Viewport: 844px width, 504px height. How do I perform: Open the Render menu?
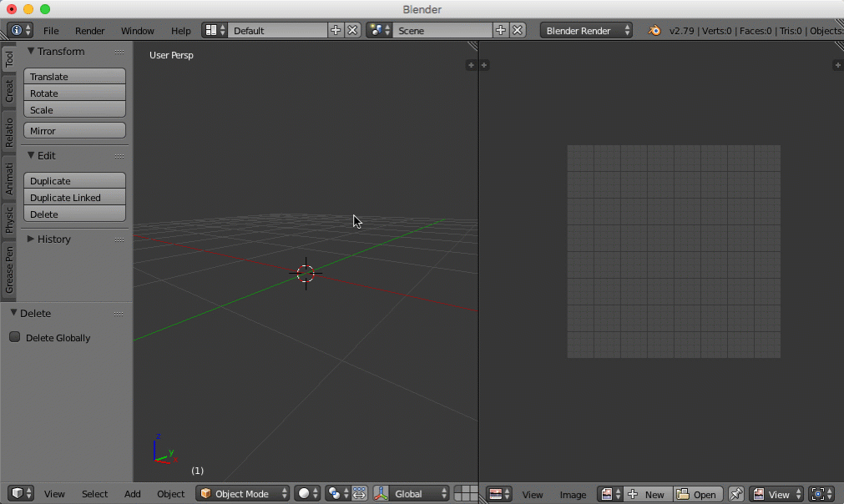point(90,31)
